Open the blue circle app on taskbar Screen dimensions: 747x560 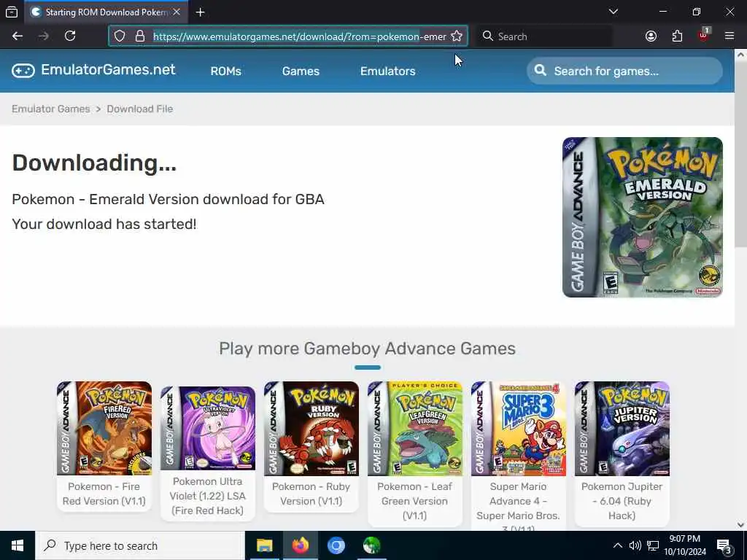(336, 545)
